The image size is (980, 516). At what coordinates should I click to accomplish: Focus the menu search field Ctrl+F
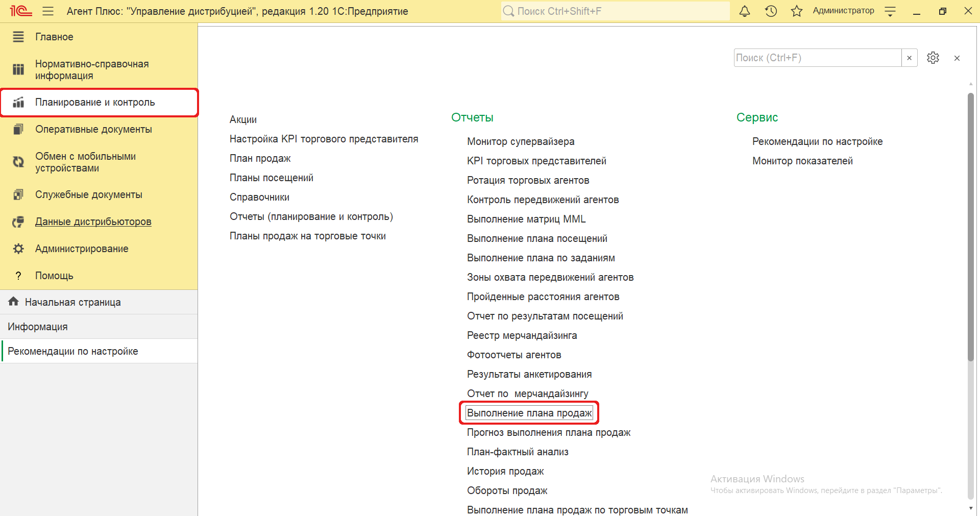(x=818, y=58)
